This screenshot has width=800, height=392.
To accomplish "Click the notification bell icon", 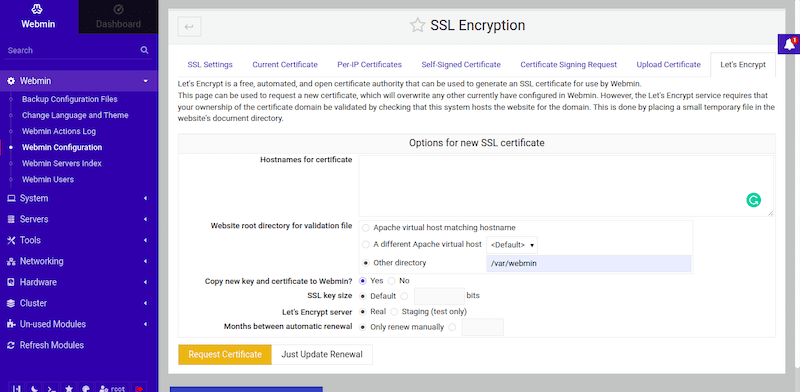I will click(x=789, y=44).
